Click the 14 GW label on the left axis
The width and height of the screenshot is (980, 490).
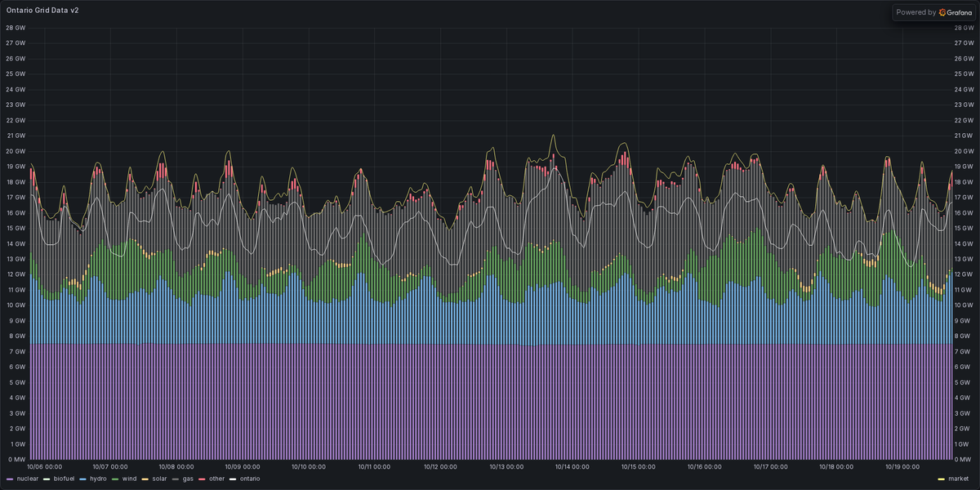pyautogui.click(x=16, y=243)
